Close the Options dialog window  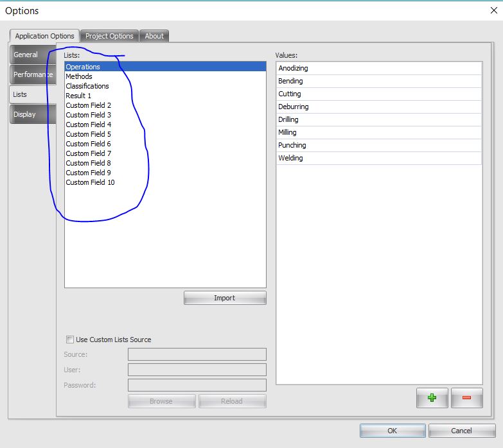[493, 10]
